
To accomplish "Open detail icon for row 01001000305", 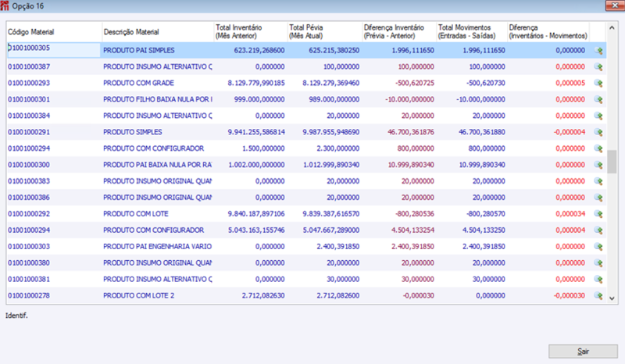I will point(598,51).
